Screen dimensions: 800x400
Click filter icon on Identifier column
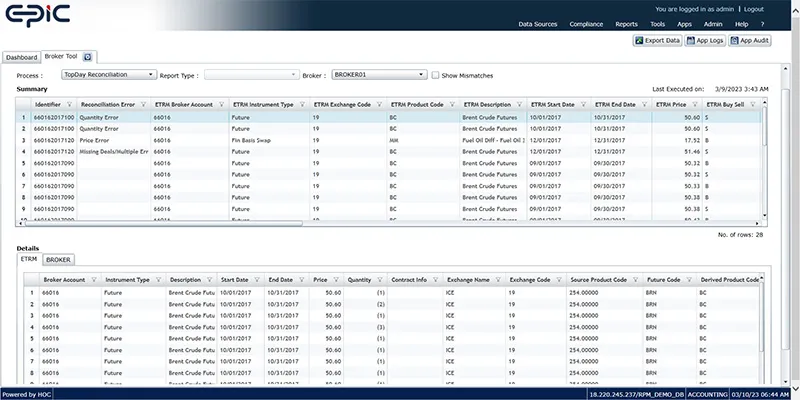[x=68, y=104]
